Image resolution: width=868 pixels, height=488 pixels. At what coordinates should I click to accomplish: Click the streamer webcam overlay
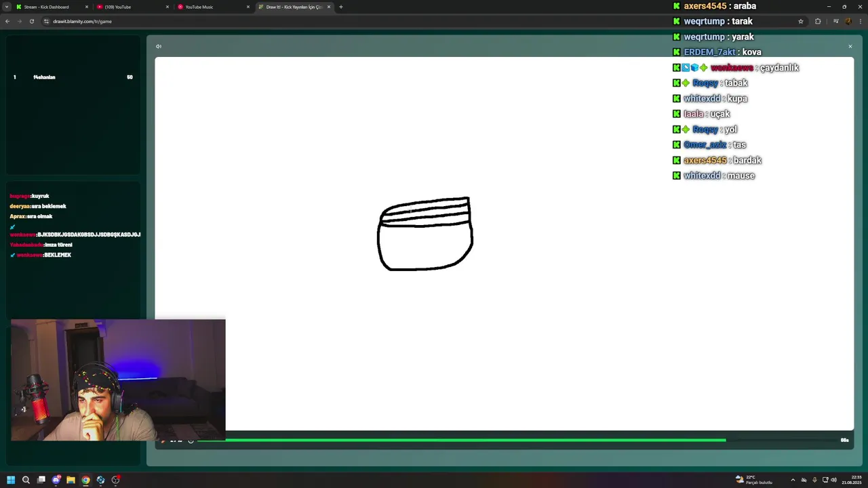coord(118,380)
